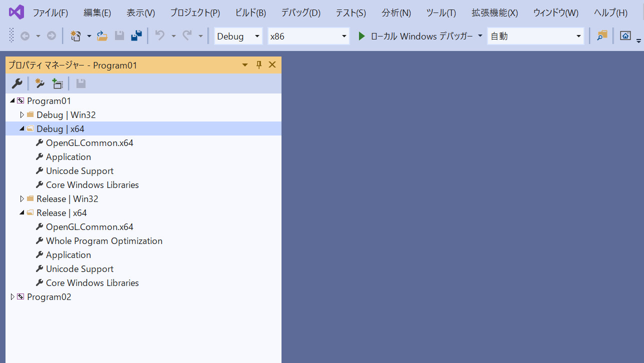Open the Debug configuration dropdown
The width and height of the screenshot is (644, 363).
pos(238,36)
